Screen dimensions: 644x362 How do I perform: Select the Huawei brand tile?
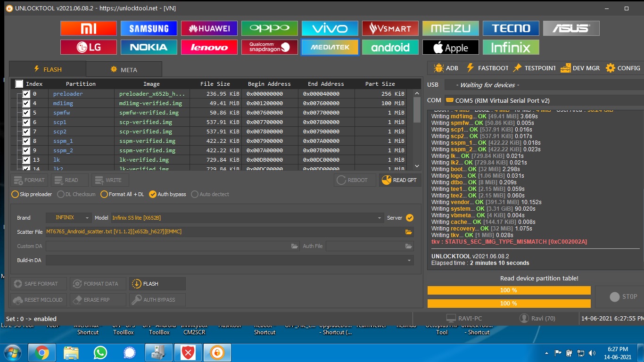click(209, 28)
